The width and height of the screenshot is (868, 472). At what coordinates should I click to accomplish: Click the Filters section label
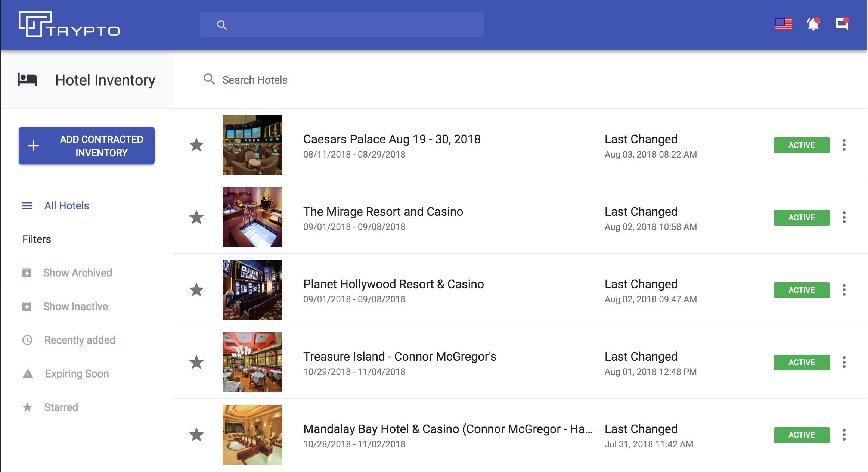(x=37, y=239)
